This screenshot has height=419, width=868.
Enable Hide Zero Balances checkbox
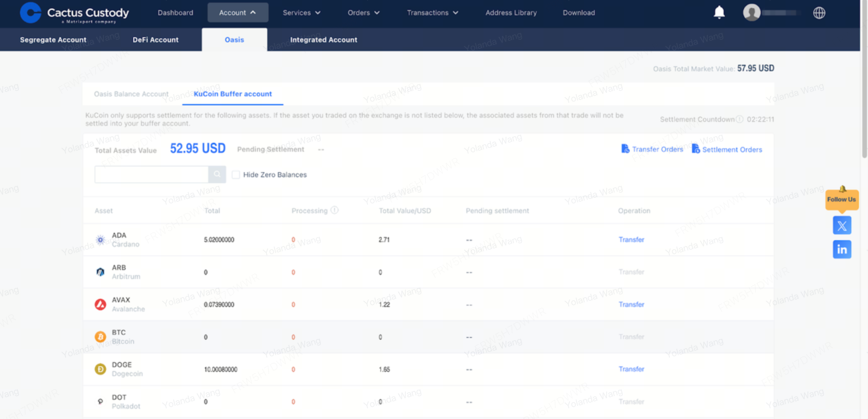(x=236, y=175)
